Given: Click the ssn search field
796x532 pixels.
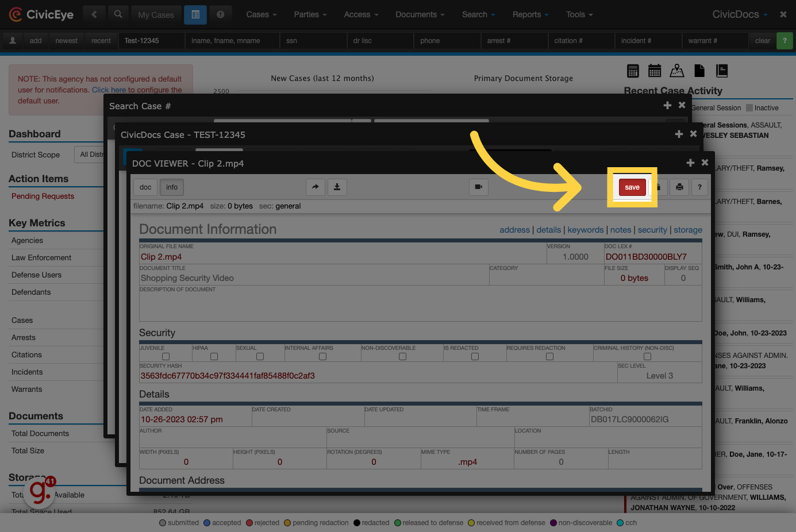Looking at the screenshot, I should click(x=313, y=41).
